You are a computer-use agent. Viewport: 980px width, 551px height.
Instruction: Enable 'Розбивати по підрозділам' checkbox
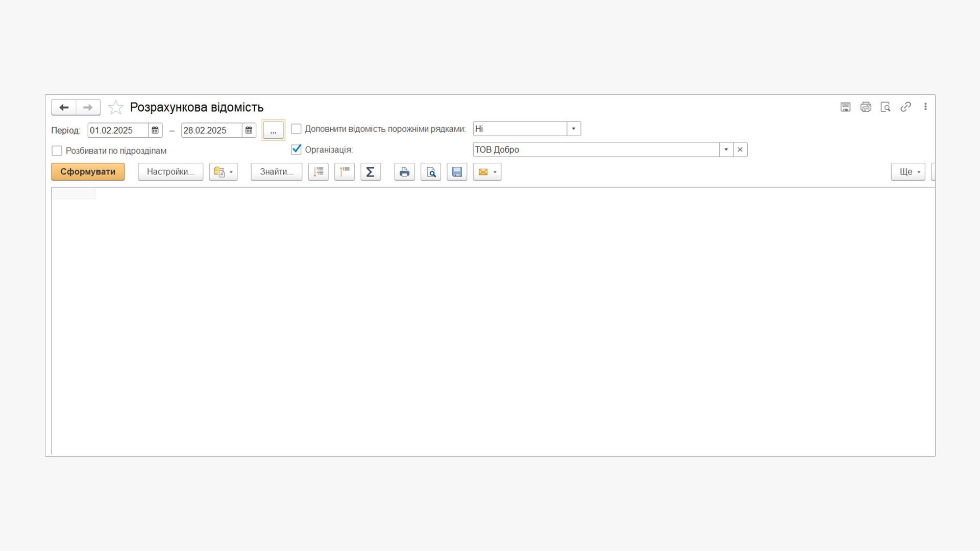click(57, 151)
